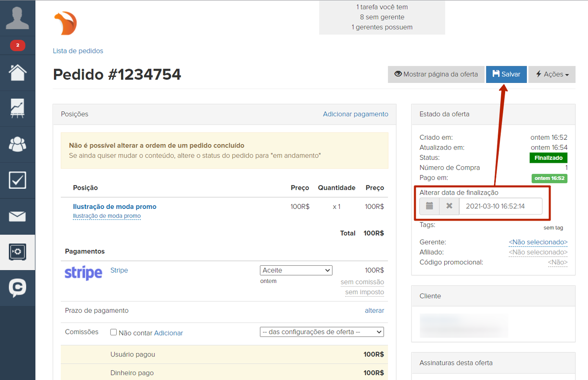Click the completion date input field
This screenshot has width=588, height=380.
[x=500, y=206]
